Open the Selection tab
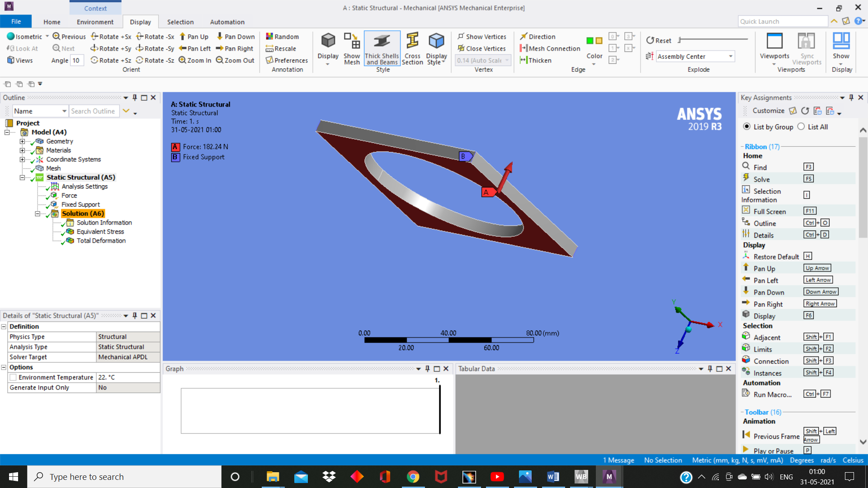Screen dimensions: 868x488 (180, 22)
